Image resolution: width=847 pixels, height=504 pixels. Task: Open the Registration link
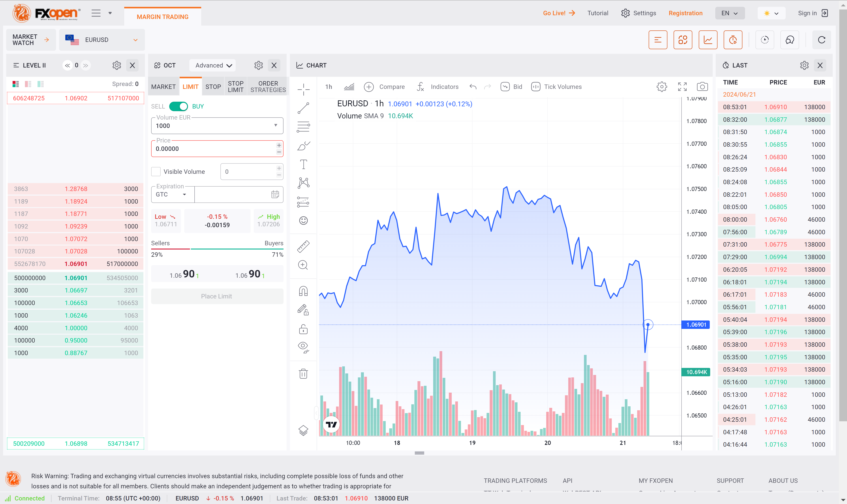tap(685, 13)
